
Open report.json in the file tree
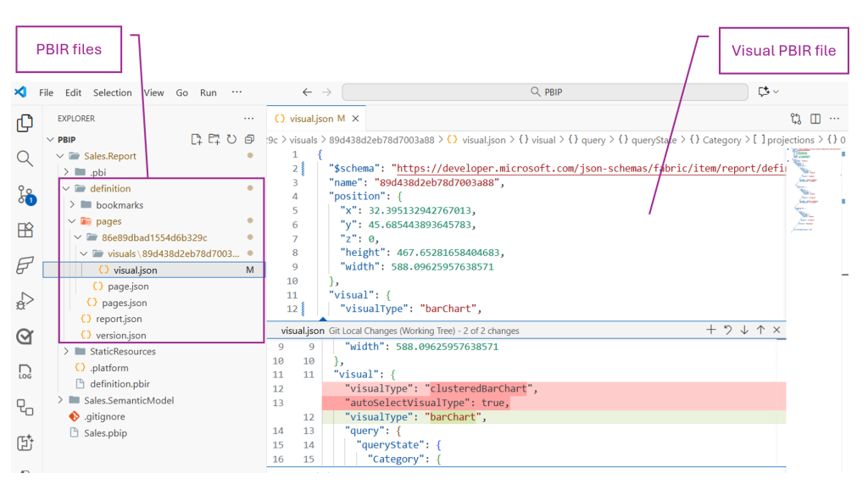pos(119,319)
